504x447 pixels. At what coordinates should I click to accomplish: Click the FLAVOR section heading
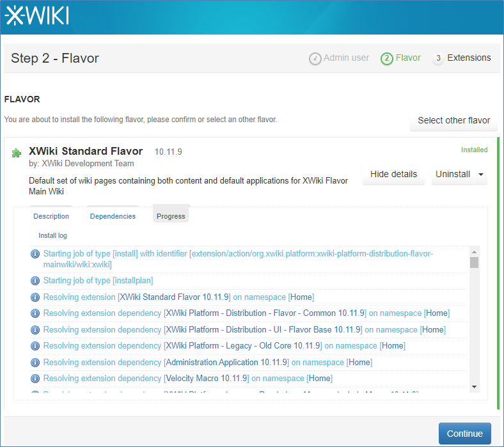pos(22,99)
